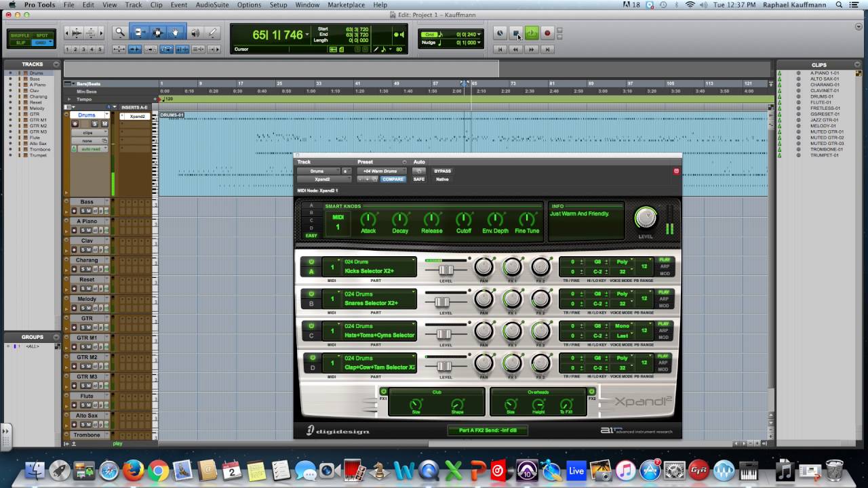Toggle part A power button
This screenshot has width=868, height=488.
pyautogui.click(x=311, y=262)
